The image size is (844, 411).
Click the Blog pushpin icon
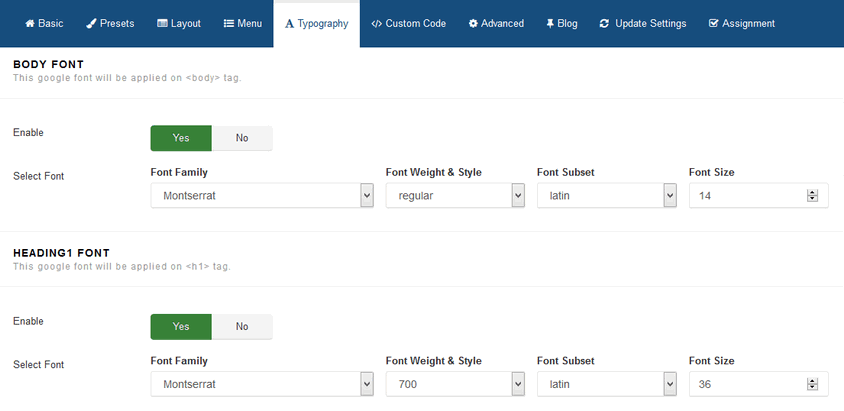[x=550, y=23]
